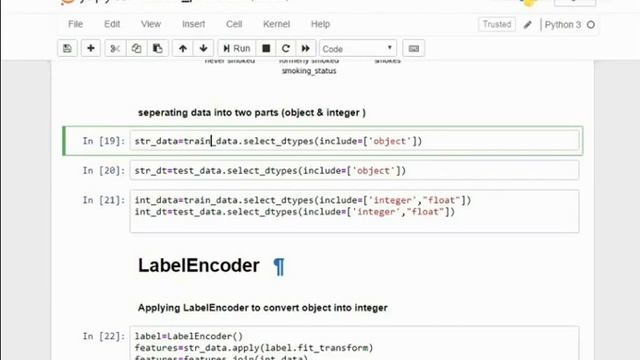640x360 pixels.
Task: Open the Insert menu
Action: coord(193,24)
